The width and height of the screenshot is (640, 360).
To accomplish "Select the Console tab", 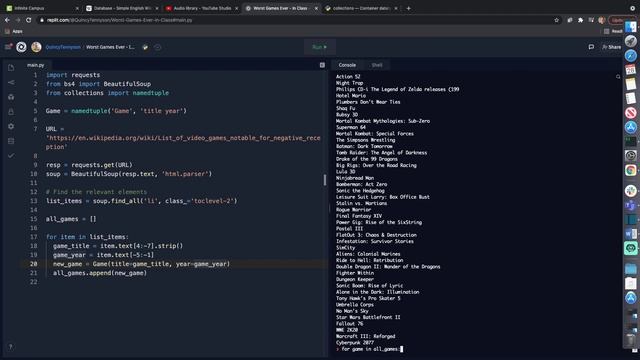I will click(347, 65).
